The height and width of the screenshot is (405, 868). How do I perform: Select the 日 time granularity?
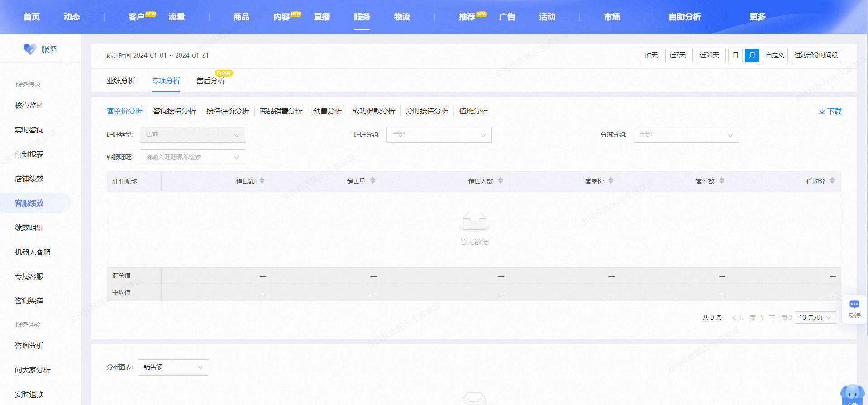(x=735, y=55)
